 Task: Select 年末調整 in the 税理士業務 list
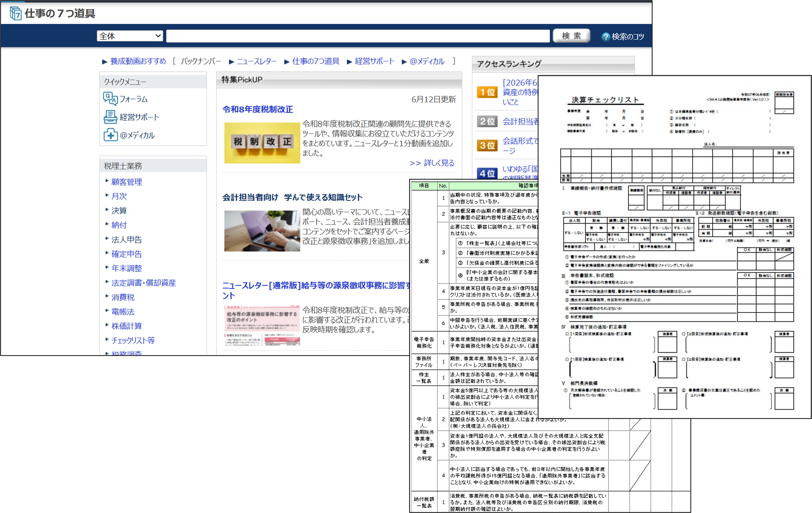coord(127,269)
